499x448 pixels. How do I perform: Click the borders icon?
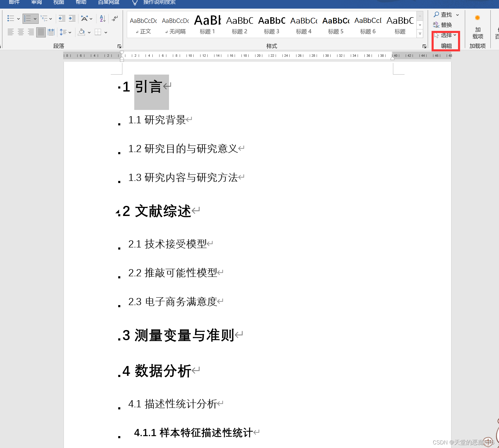[x=98, y=32]
